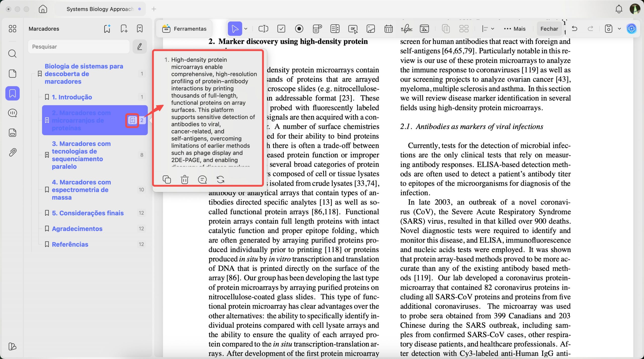Image resolution: width=644 pixels, height=359 pixels.
Task: Toggle bookmark edit mode with the pencil button
Action: pos(140,46)
